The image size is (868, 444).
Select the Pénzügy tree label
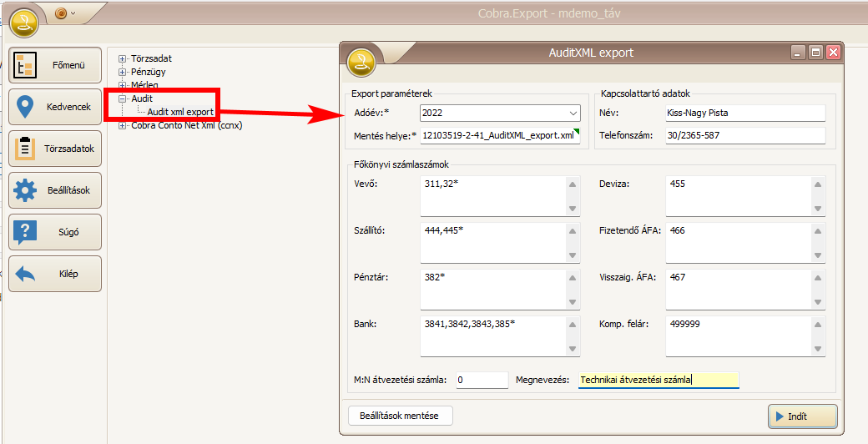click(x=148, y=72)
